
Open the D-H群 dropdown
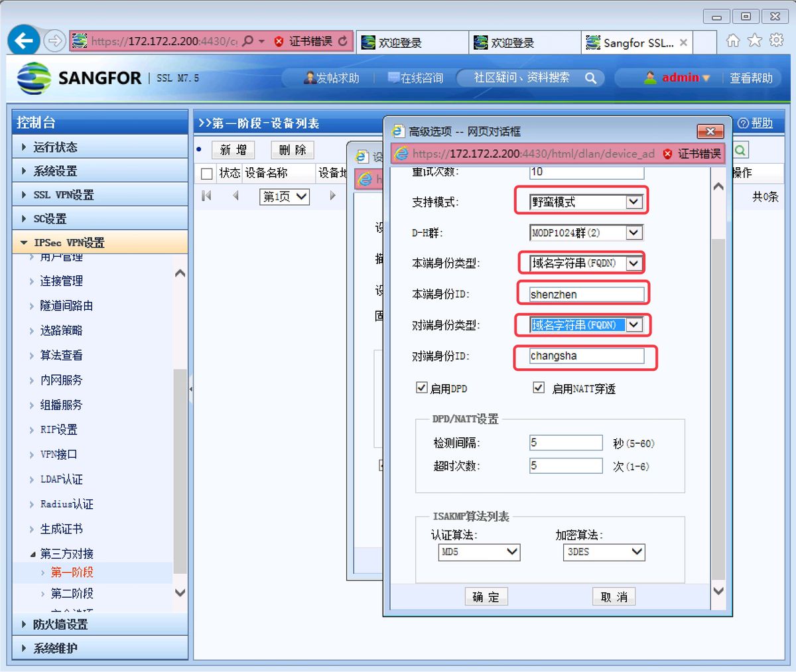point(586,232)
